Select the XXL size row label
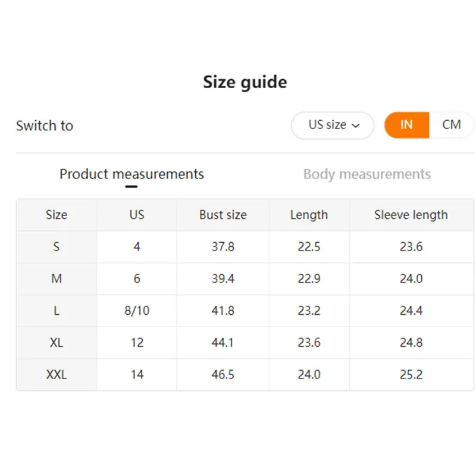Image resolution: width=476 pixels, height=476 pixels. pyautogui.click(x=57, y=375)
